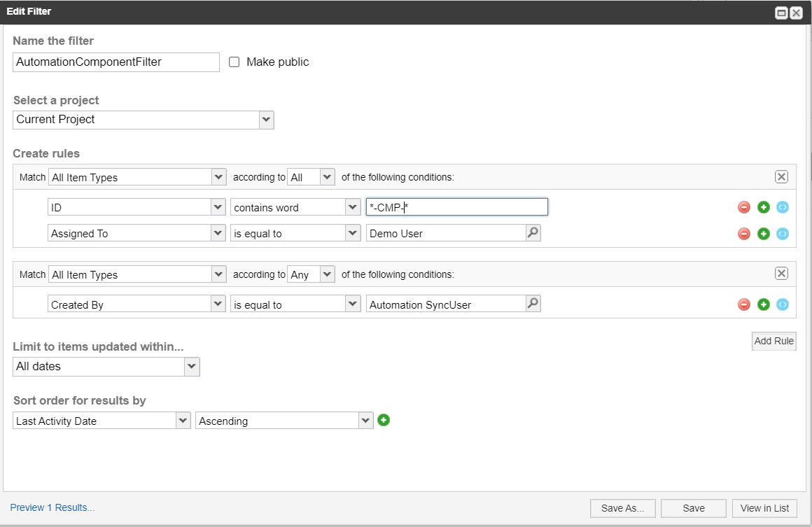Remove the Created By condition
The width and height of the screenshot is (812, 527).
(744, 304)
